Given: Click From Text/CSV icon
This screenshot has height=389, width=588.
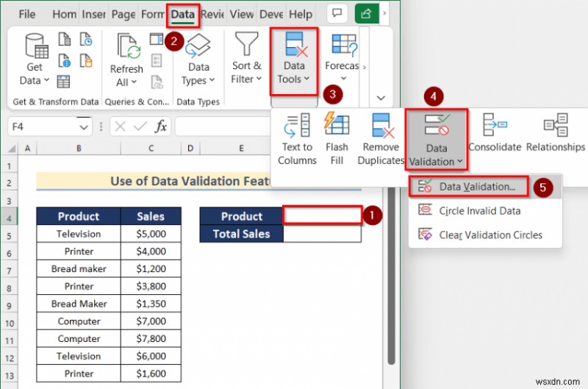Looking at the screenshot, I should pos(65,39).
